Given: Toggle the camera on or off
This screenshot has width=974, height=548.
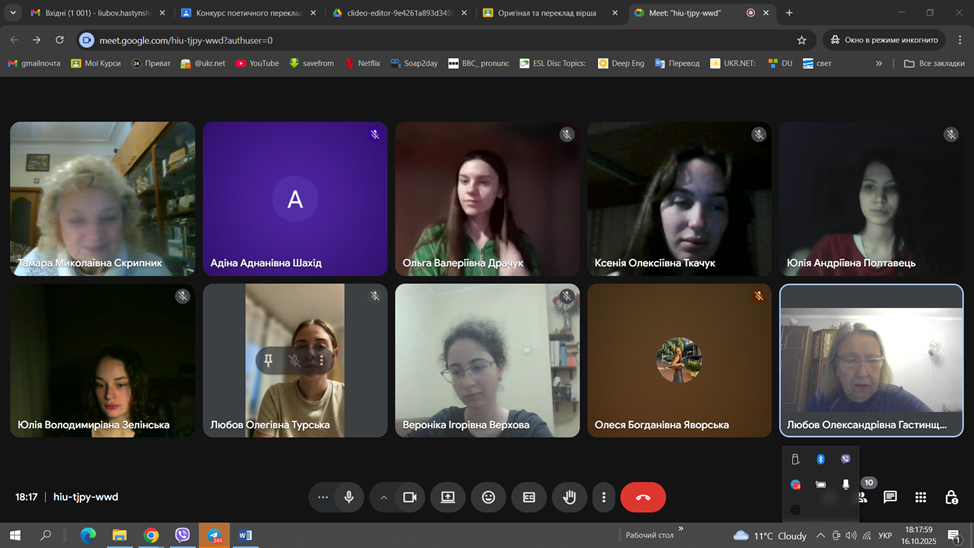Looking at the screenshot, I should click(x=409, y=497).
